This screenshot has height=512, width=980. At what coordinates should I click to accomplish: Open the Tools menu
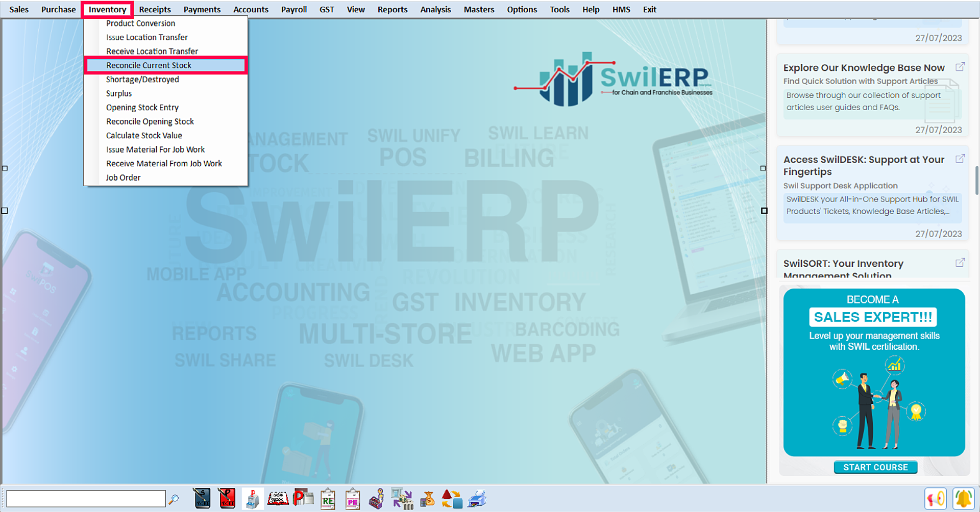pyautogui.click(x=559, y=9)
